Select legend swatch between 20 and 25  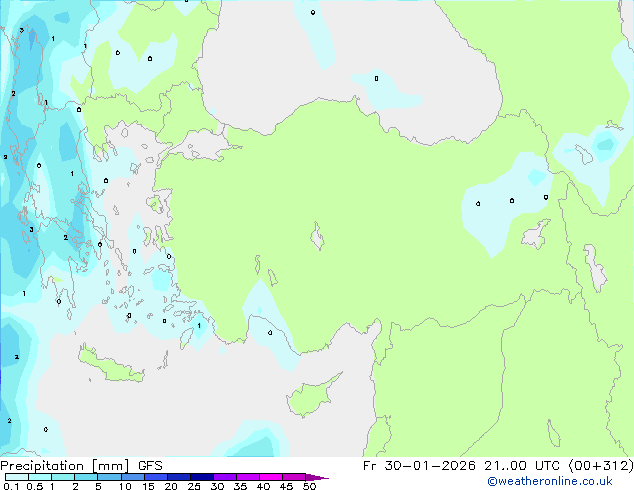(179, 477)
